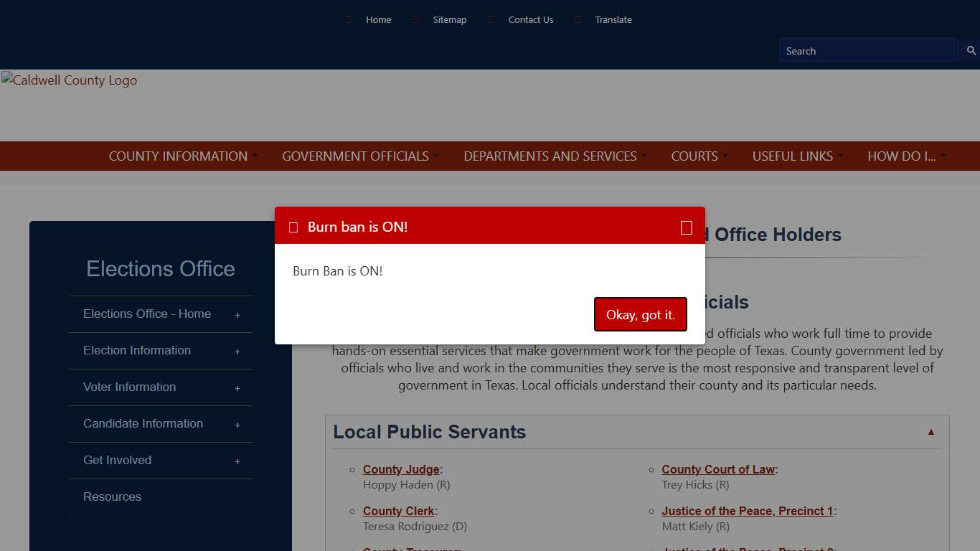Open the County Information menu
The height and width of the screenshot is (551, 980).
[x=178, y=156]
